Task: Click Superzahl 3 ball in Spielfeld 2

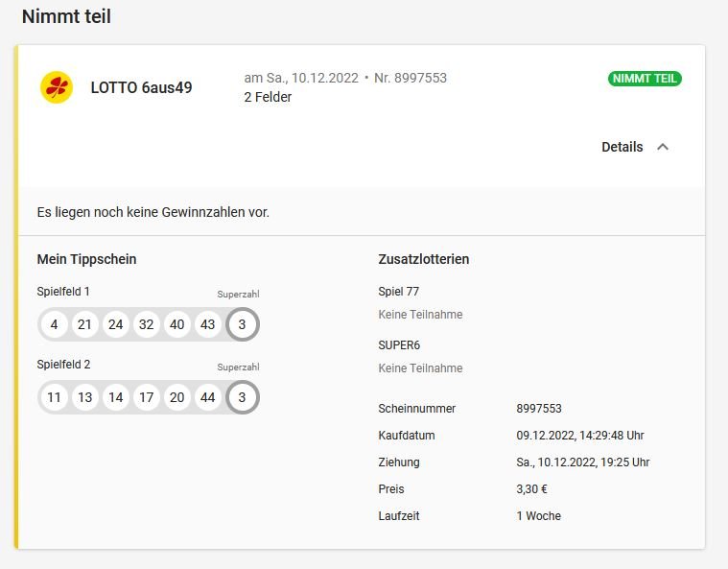Action: pyautogui.click(x=242, y=397)
